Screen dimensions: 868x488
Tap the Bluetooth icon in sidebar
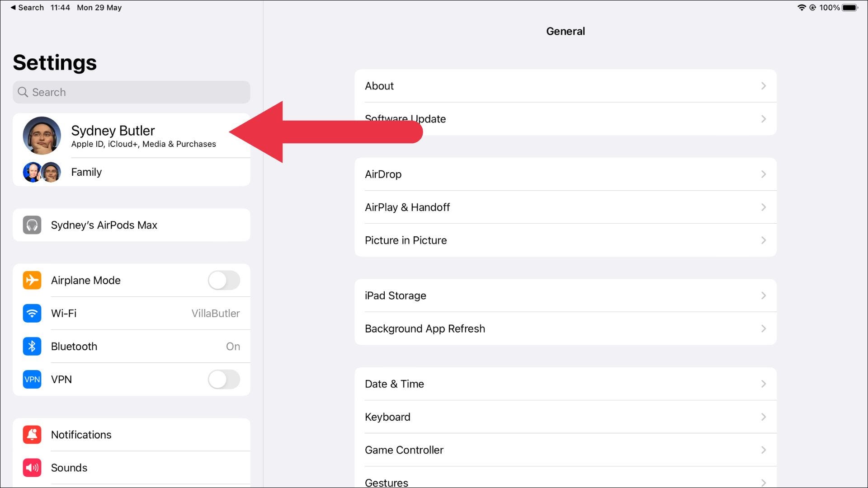tap(32, 347)
